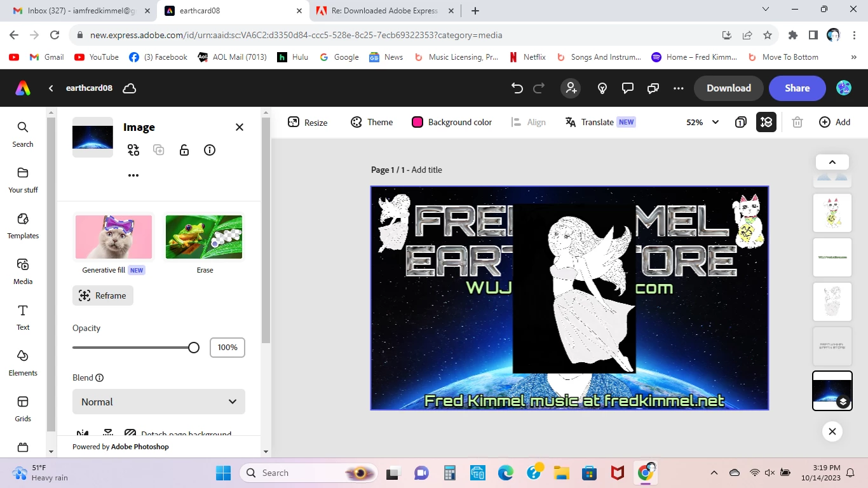Set opacity using the slider handle
This screenshot has width=868, height=488.
[194, 348]
